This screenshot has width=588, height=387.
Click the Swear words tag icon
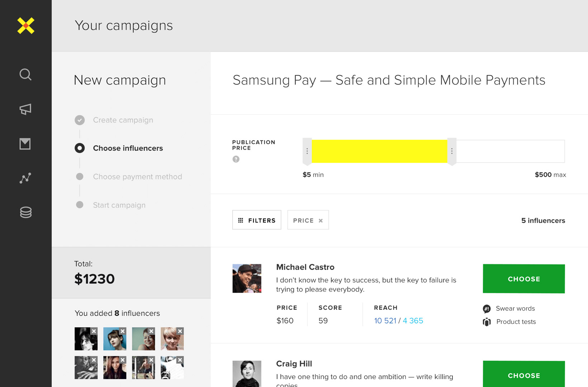[487, 309]
